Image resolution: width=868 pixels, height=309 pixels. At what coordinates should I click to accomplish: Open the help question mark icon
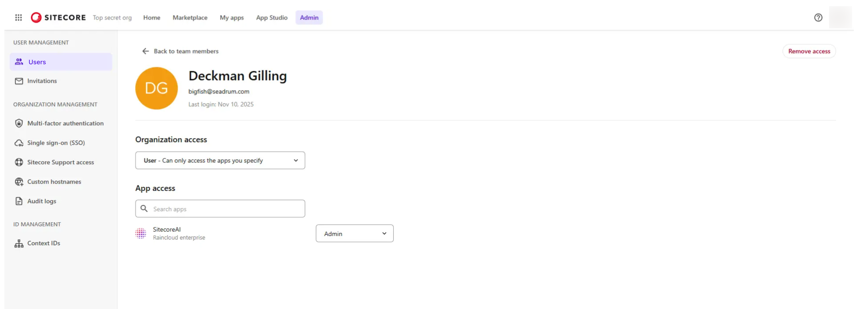tap(818, 17)
